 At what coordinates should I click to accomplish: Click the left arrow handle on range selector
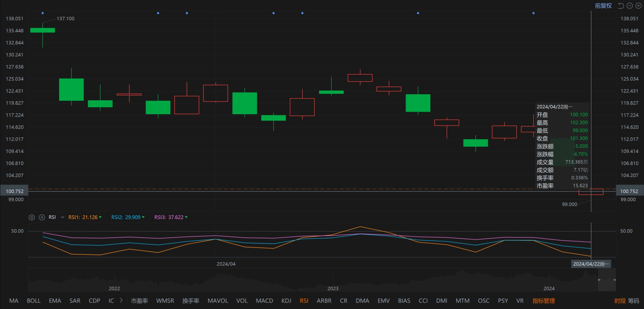599,280
